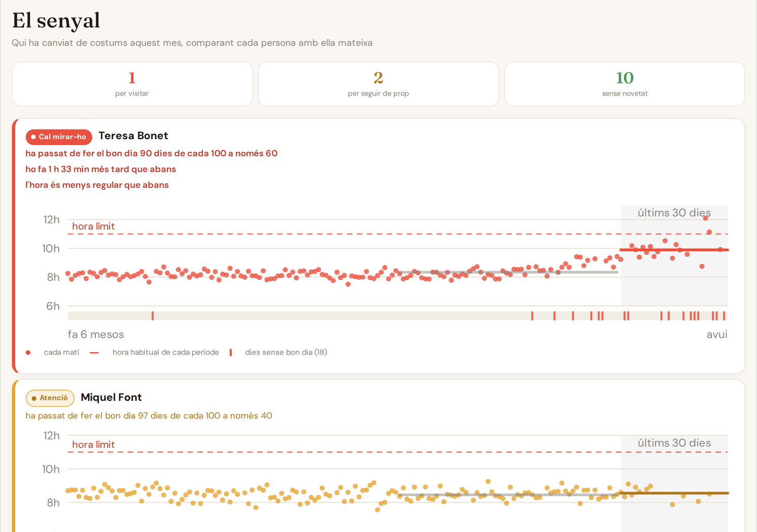Image resolution: width=757 pixels, height=532 pixels.
Task: Click the "Atenció" status badge
Action: pos(50,398)
